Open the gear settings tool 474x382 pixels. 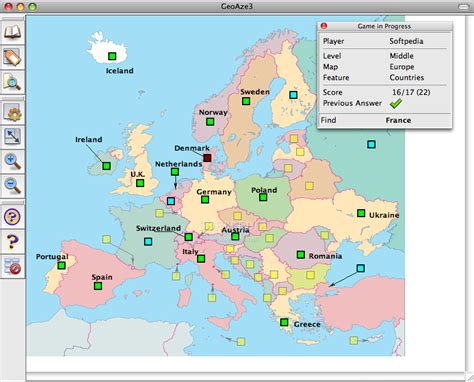(x=12, y=112)
